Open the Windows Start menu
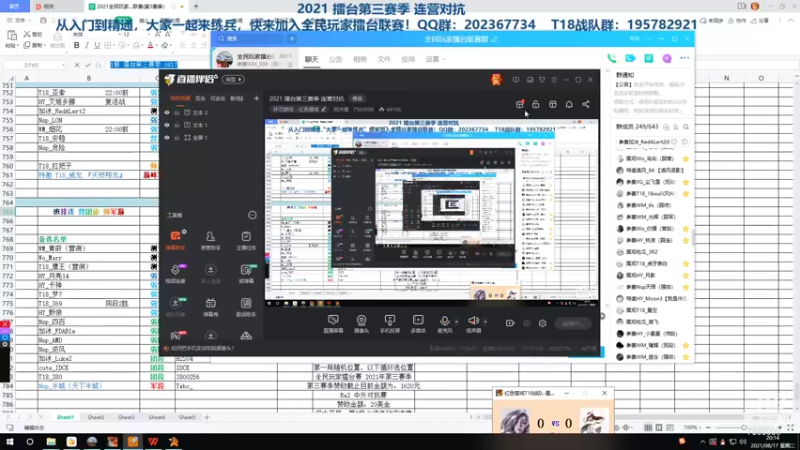This screenshot has height=450, width=800. (9, 441)
